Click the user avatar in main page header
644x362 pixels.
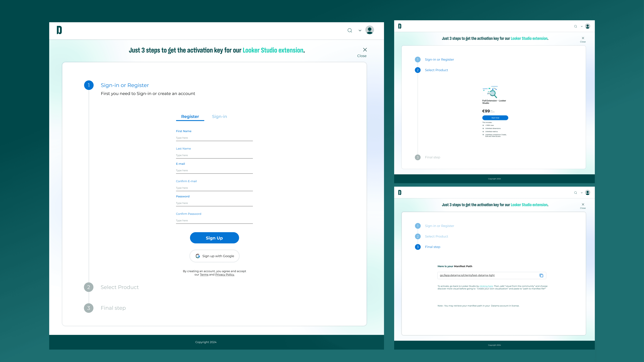click(369, 30)
